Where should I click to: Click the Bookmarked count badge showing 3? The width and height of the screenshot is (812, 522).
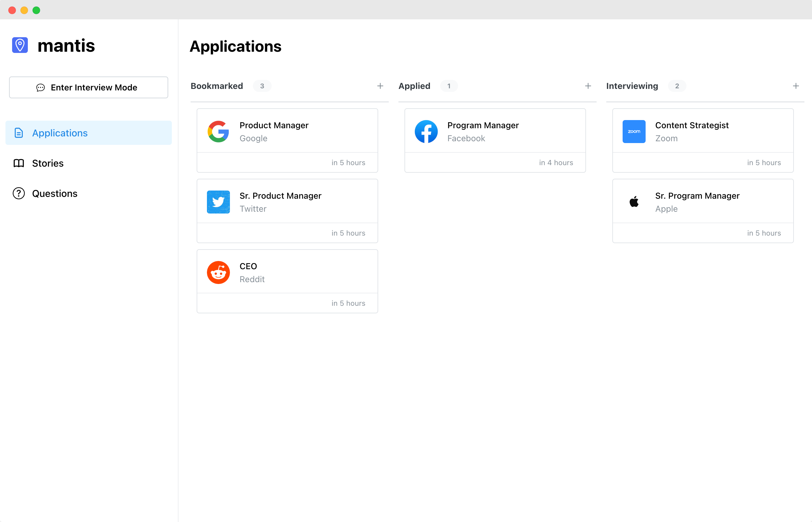click(262, 86)
